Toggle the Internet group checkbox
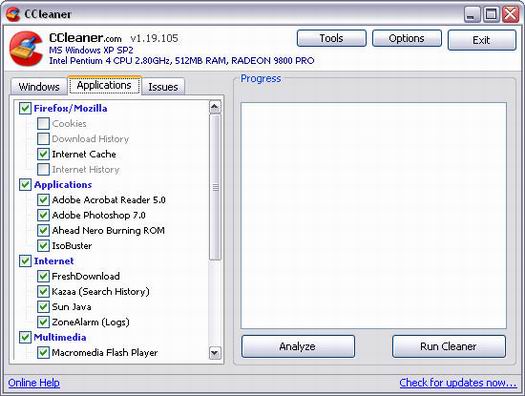 [x=25, y=261]
